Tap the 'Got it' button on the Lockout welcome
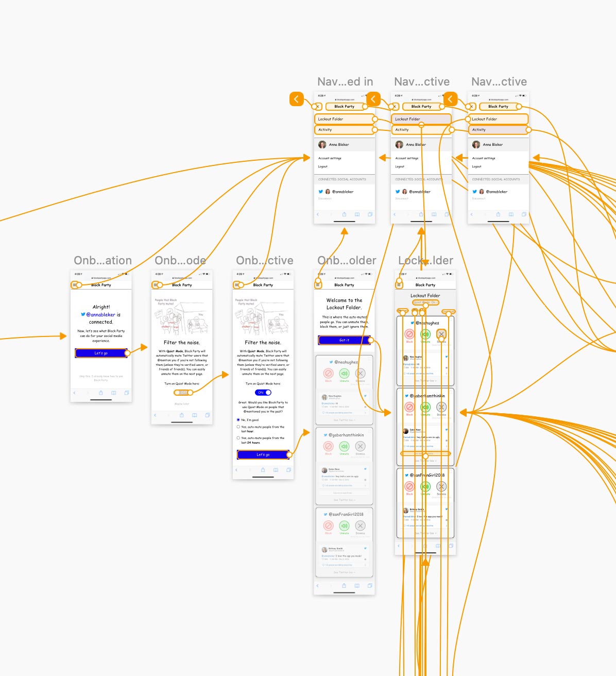The height and width of the screenshot is (676, 616). click(344, 340)
